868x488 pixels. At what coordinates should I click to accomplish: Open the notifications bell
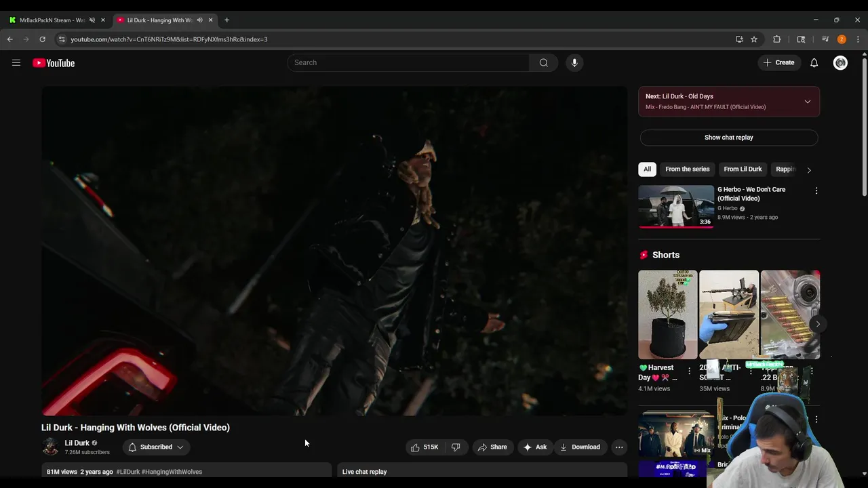pyautogui.click(x=814, y=62)
